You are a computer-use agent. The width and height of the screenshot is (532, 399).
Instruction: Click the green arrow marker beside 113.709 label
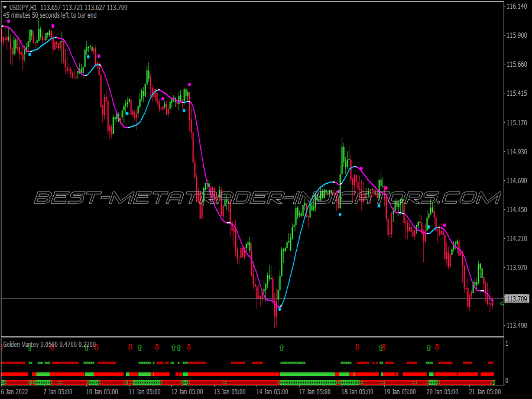501,304
